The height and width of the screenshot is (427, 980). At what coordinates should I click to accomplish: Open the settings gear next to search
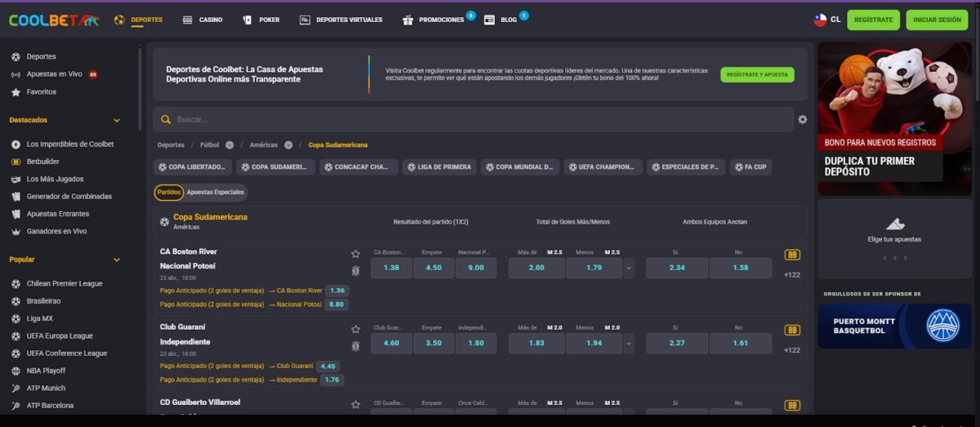[803, 119]
